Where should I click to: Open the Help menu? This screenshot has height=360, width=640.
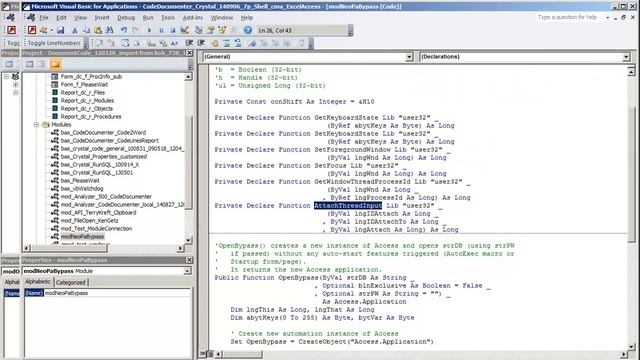coord(247,18)
